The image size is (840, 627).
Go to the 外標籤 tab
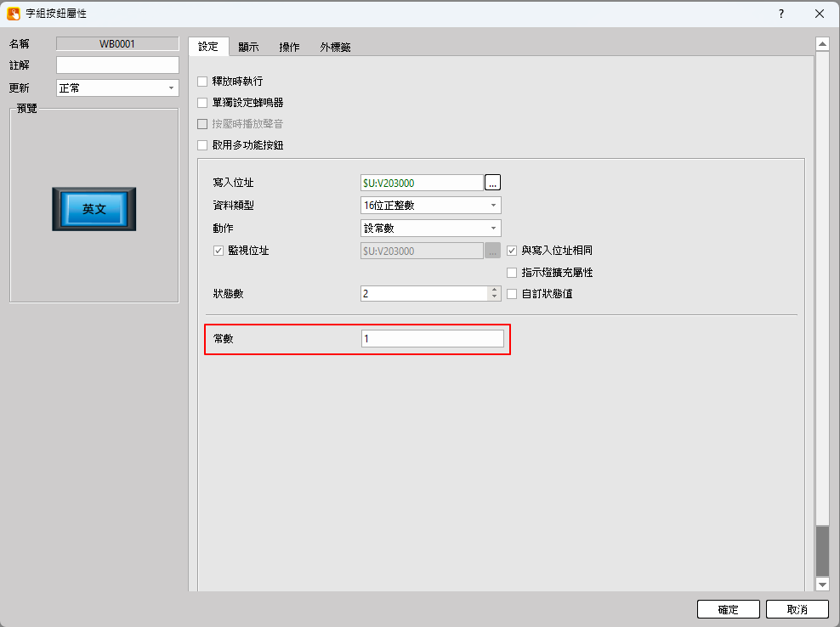pyautogui.click(x=335, y=48)
